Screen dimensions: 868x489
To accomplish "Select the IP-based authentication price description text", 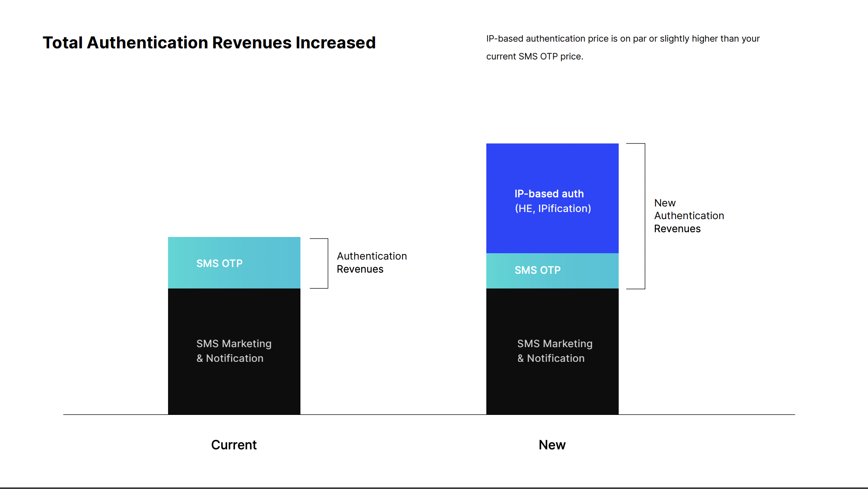I will pos(623,48).
